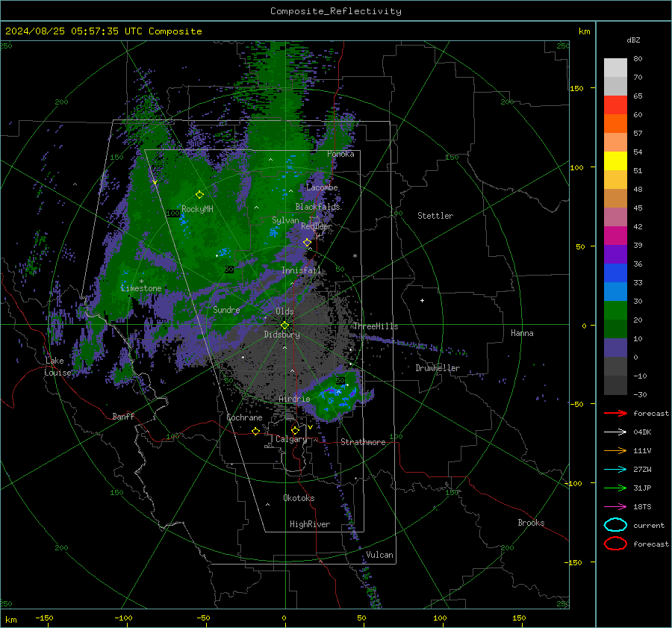The image size is (672, 628).
Task: Click the yellow diamond marker near Cochrane
Action: [256, 432]
